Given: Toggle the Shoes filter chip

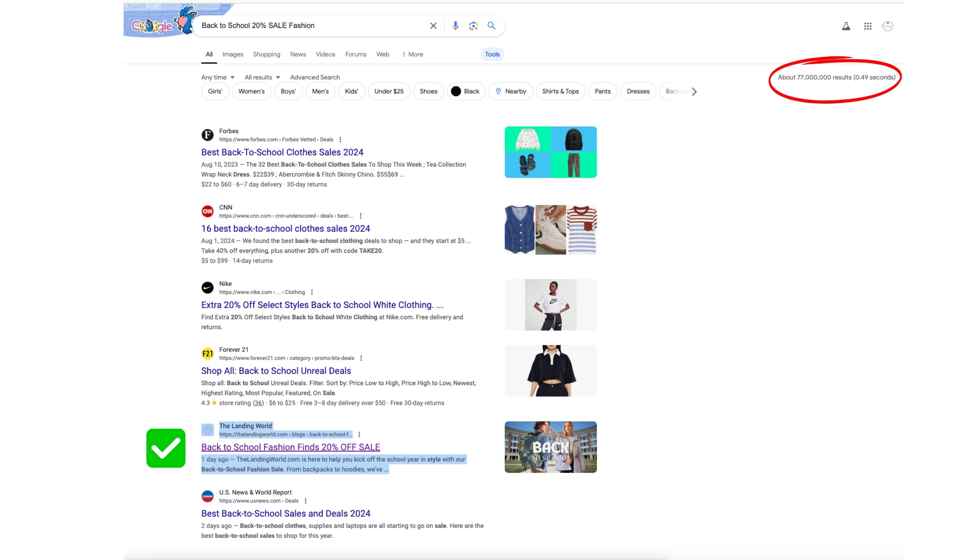Looking at the screenshot, I should pos(428,91).
